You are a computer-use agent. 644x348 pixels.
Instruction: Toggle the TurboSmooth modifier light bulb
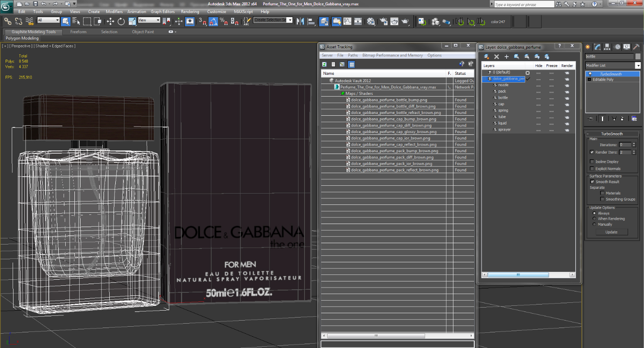590,74
